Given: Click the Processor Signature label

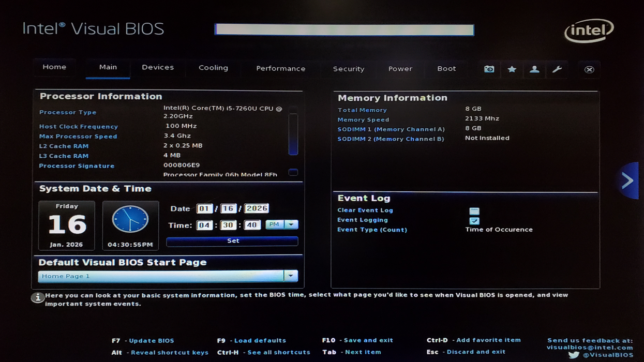Looking at the screenshot, I should (x=77, y=166).
